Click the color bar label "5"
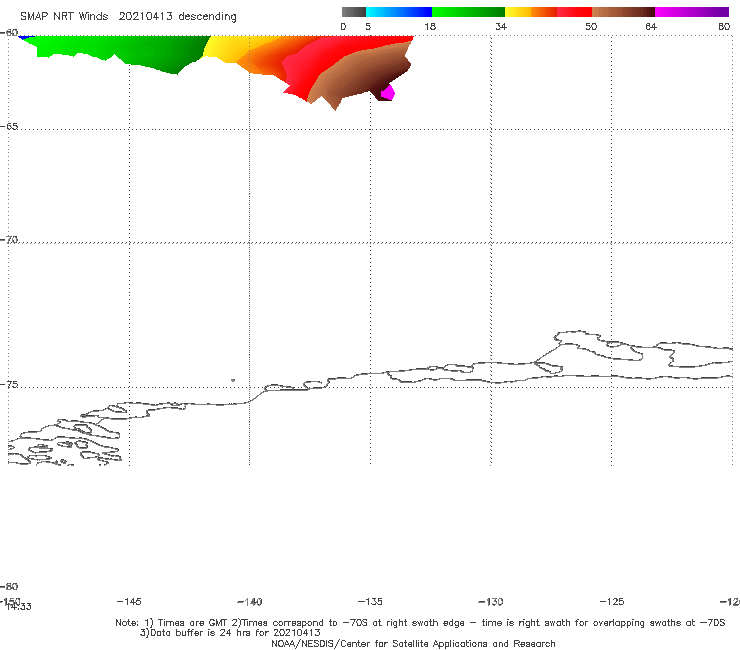740x650 pixels. [368, 27]
